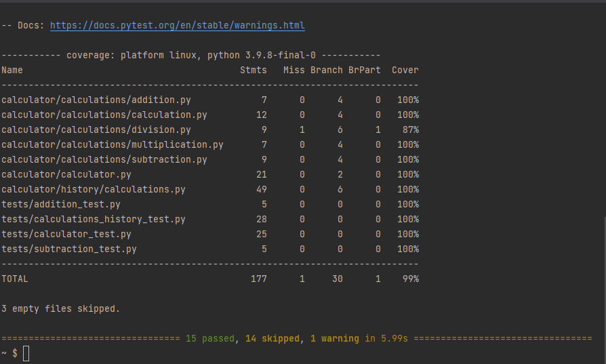The height and width of the screenshot is (364, 606).
Task: Click the '14 skipped' result text
Action: [272, 339]
